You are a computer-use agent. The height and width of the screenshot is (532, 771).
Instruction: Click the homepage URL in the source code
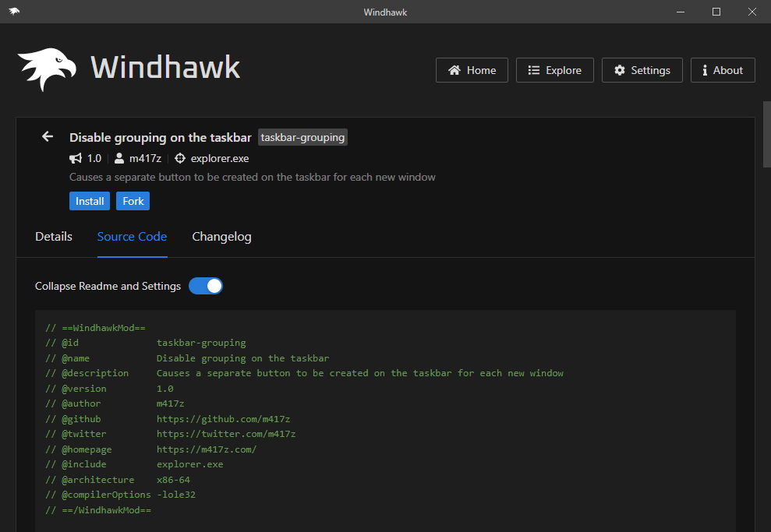point(207,449)
